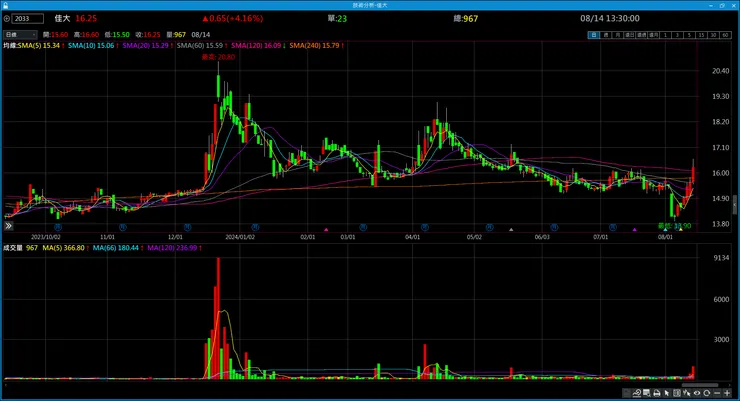
Task: Switch to the monthly 月 timeframe
Action: (x=618, y=35)
